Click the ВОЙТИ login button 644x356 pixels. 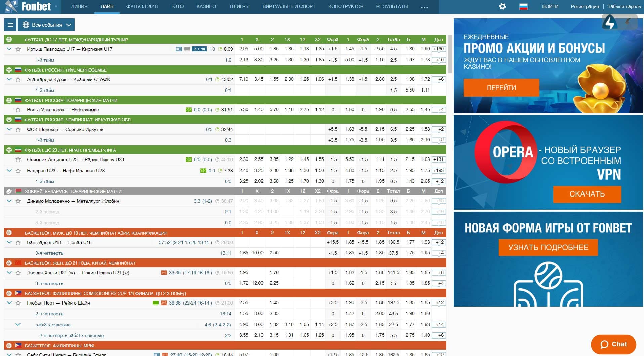coord(550,6)
